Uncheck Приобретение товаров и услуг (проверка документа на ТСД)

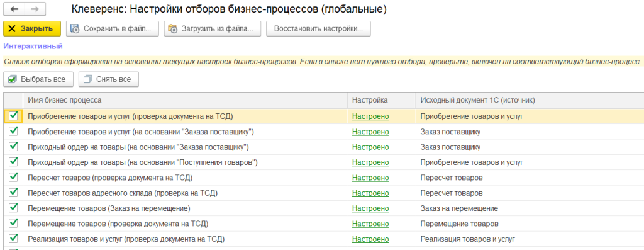(x=13, y=116)
